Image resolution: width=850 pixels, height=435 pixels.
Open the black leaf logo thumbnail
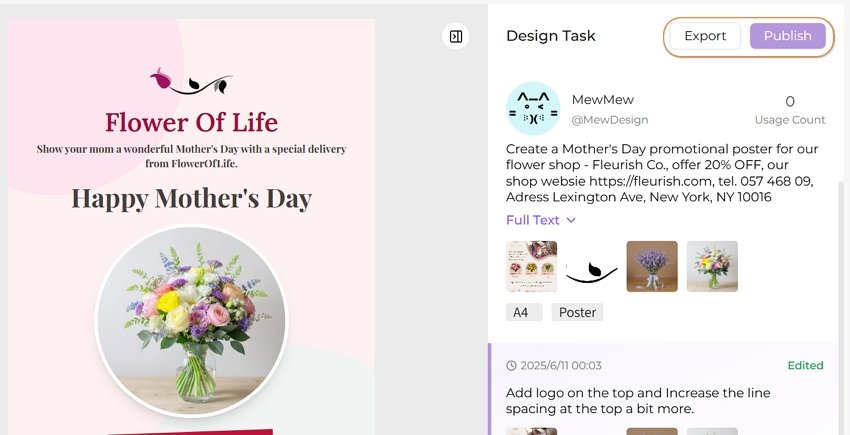pos(591,266)
